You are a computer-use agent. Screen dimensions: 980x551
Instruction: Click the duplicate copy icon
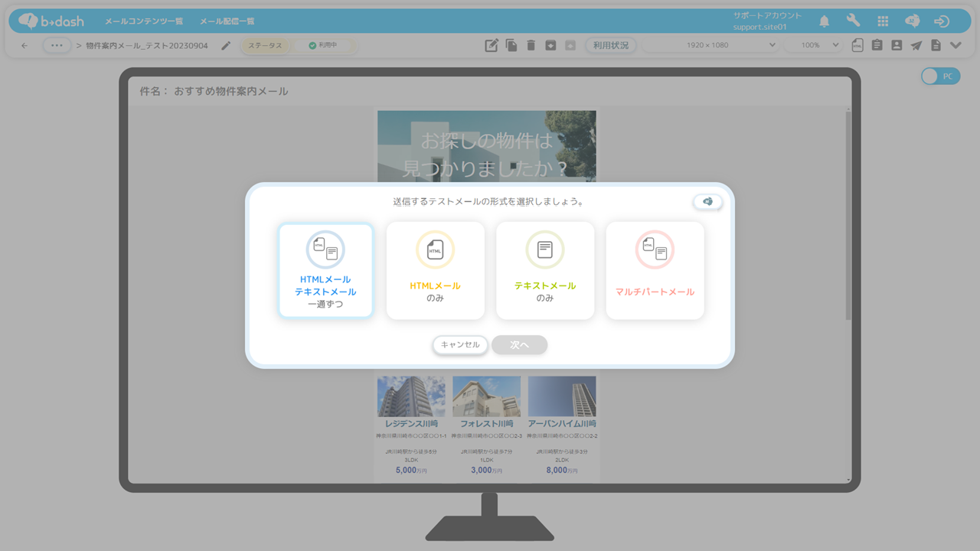(511, 45)
